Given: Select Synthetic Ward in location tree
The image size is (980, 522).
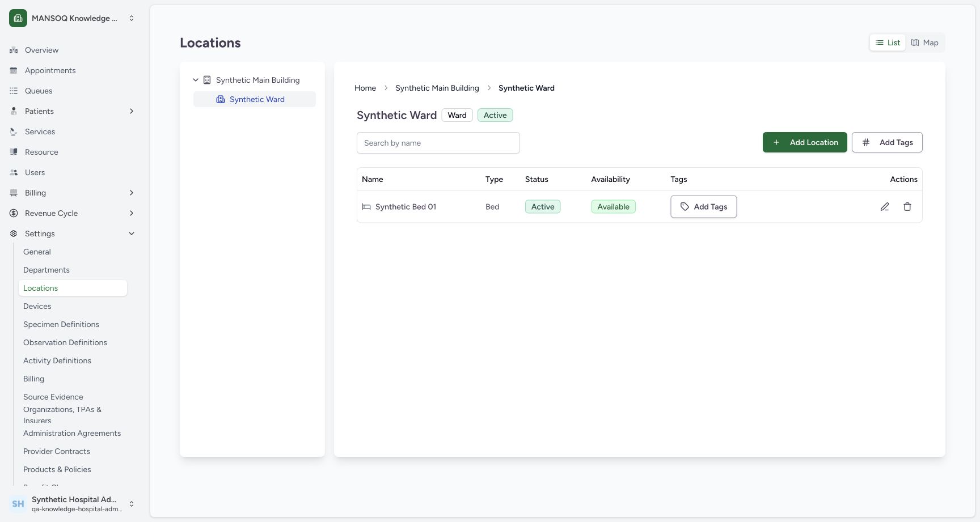Looking at the screenshot, I should coord(255,99).
